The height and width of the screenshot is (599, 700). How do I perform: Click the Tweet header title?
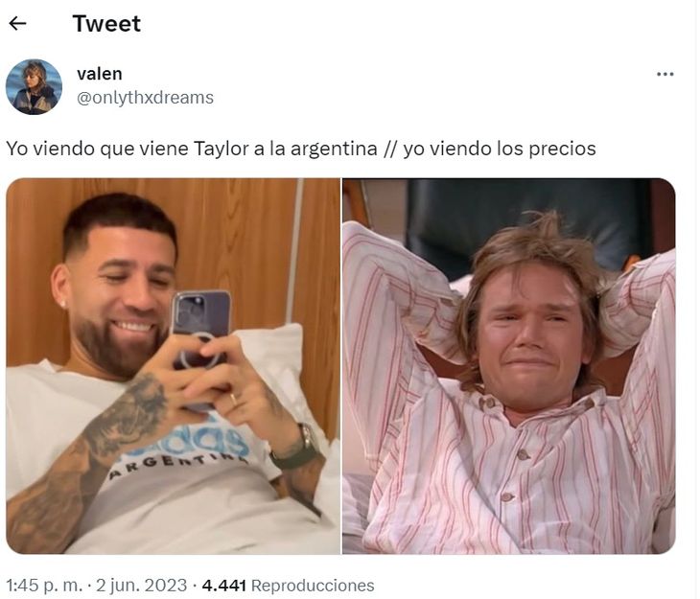tap(106, 24)
